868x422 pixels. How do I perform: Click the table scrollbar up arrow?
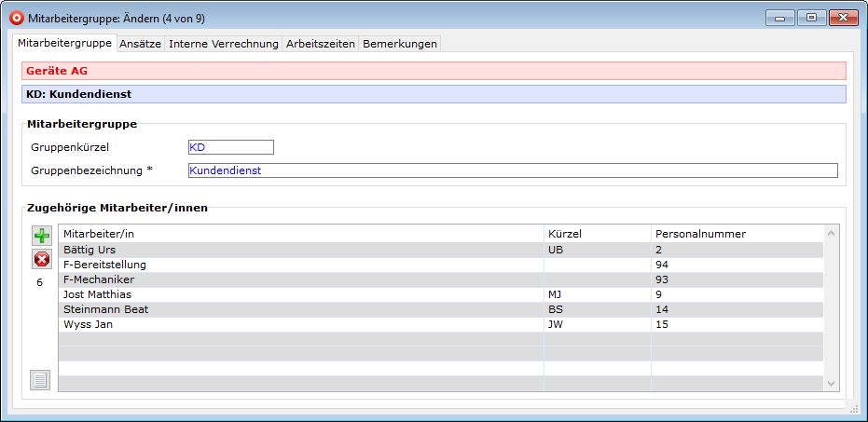click(x=832, y=233)
